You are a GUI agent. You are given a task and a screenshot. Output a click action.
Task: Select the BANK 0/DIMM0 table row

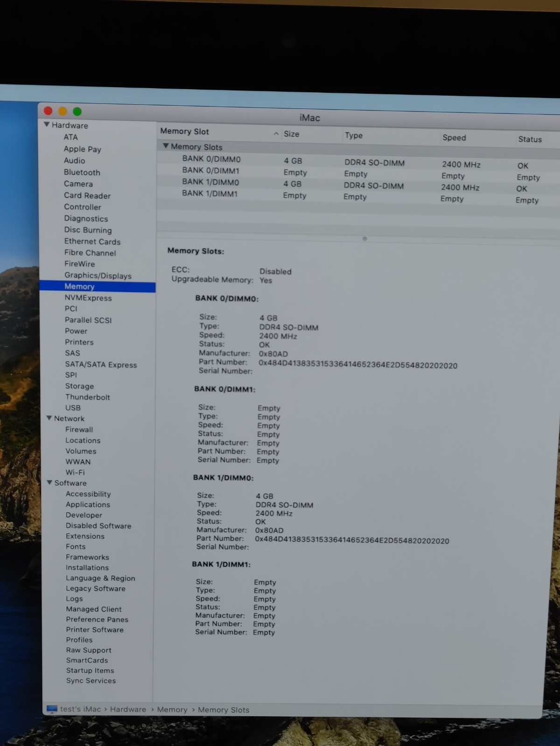pos(211,159)
